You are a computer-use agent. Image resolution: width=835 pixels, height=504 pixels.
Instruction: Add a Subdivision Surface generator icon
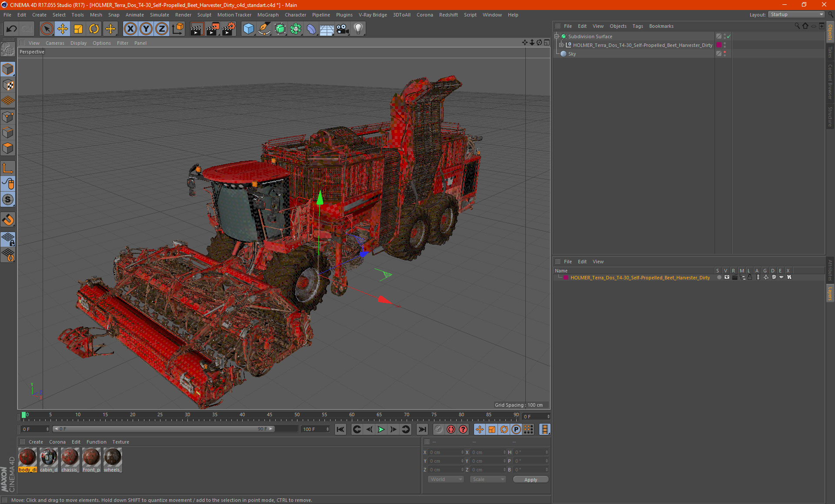pos(280,29)
